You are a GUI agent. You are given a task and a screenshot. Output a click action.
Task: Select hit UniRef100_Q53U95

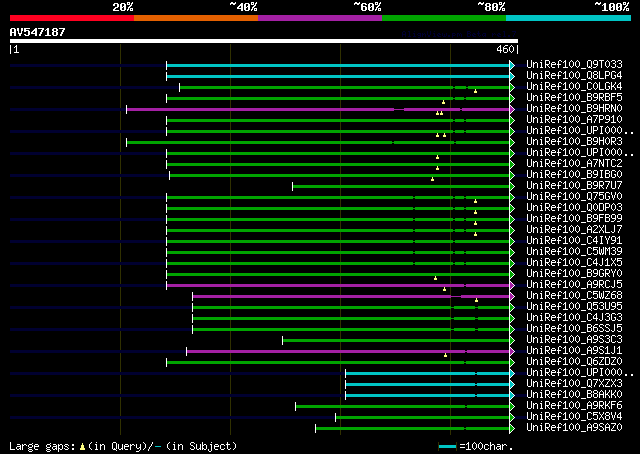pos(574,307)
